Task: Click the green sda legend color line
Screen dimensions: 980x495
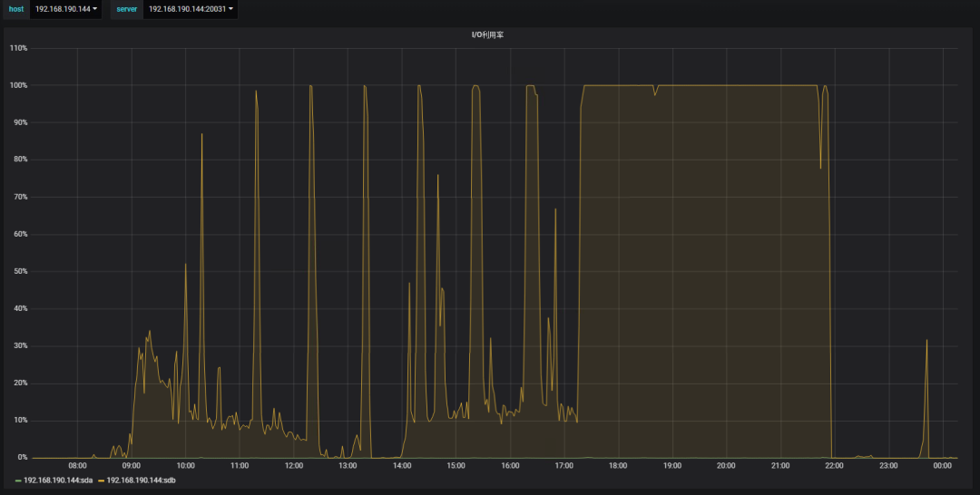Action: tap(18, 480)
